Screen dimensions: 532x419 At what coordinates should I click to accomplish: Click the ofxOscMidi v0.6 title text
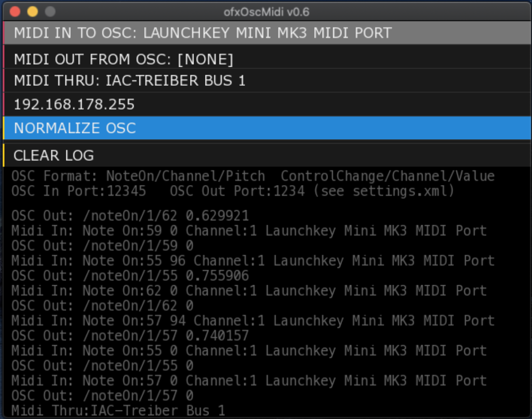(267, 12)
